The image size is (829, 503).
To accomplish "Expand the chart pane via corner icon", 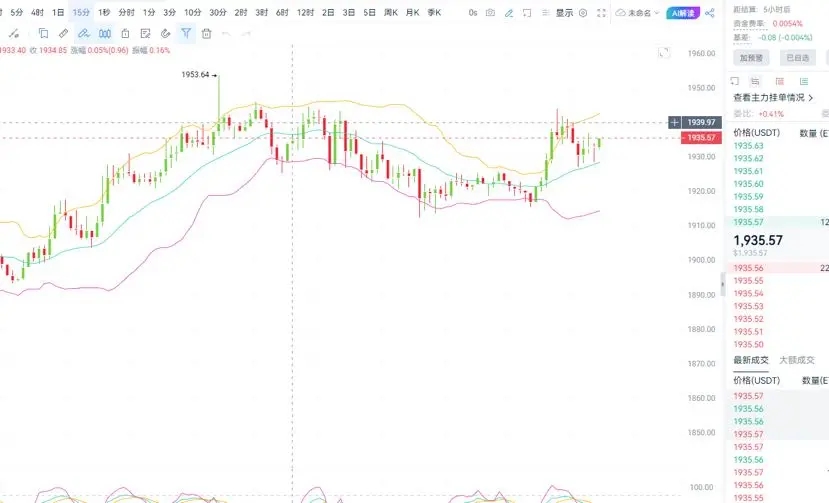I will pos(664,52).
